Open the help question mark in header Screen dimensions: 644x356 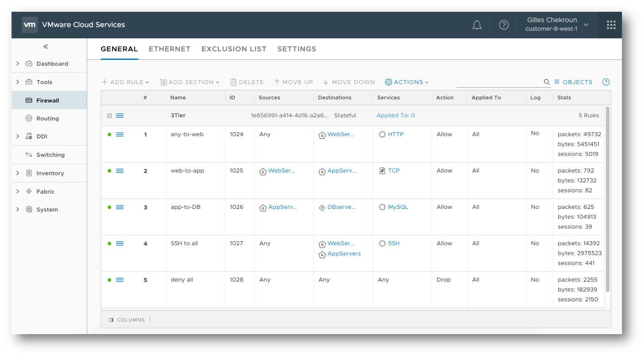click(x=504, y=25)
